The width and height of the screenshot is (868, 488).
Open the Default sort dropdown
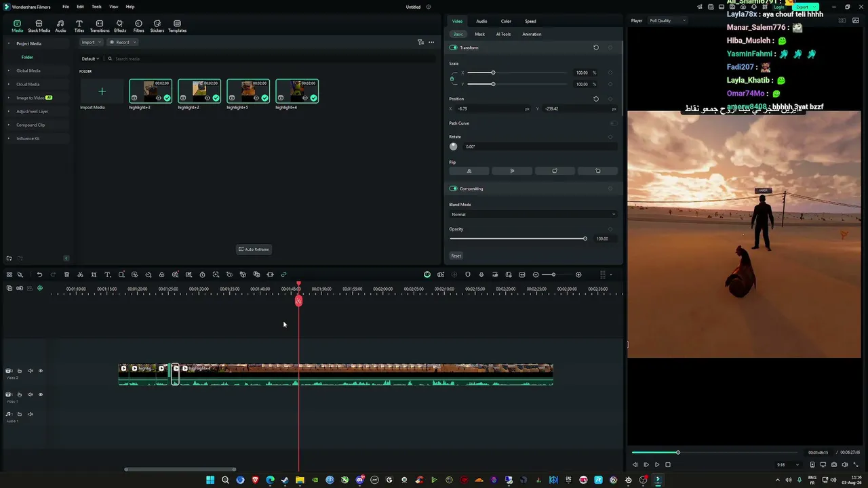(90, 59)
